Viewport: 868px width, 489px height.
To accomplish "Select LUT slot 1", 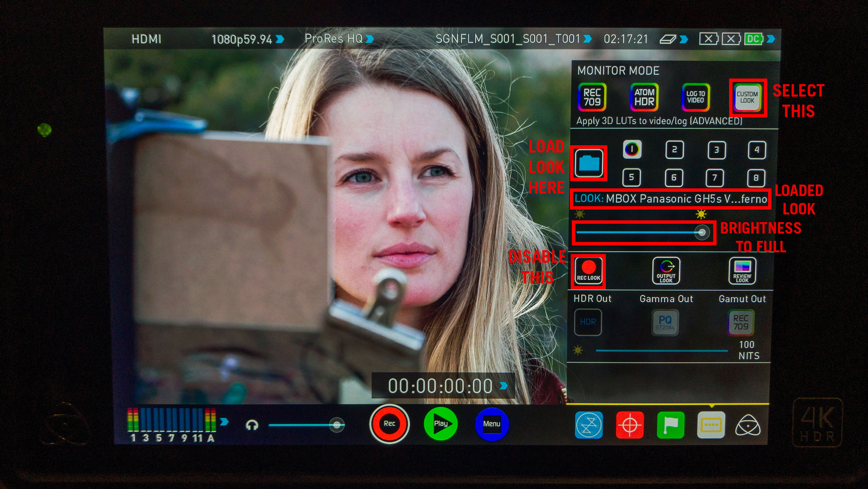I will tap(632, 150).
